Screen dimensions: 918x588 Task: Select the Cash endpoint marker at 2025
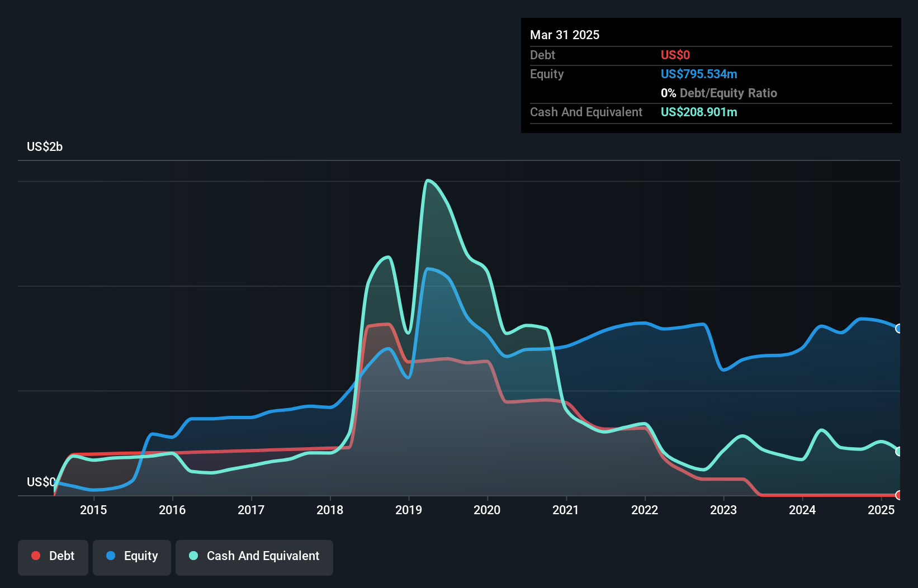tap(899, 451)
